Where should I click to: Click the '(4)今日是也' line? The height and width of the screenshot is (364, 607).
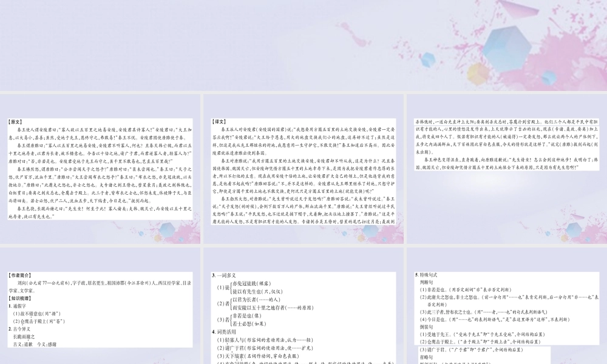(x=494, y=320)
